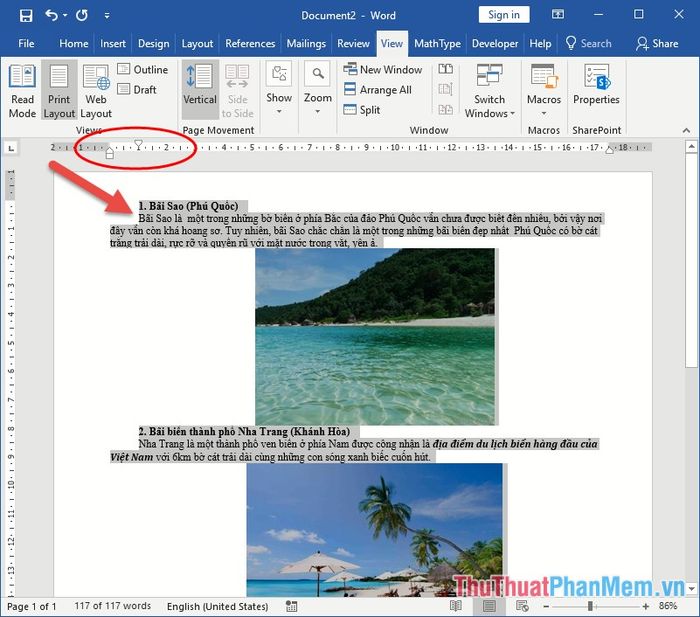
Task: Click Reset Window Position icon
Action: [x=446, y=109]
